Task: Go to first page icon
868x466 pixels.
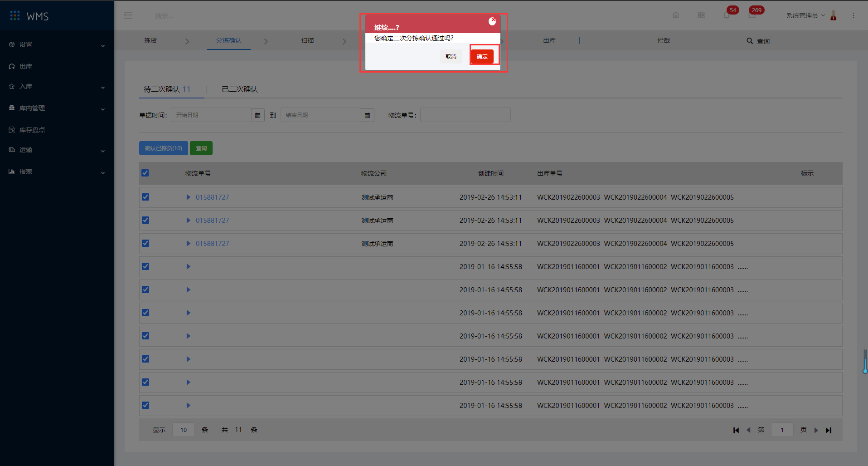Action: coord(736,430)
